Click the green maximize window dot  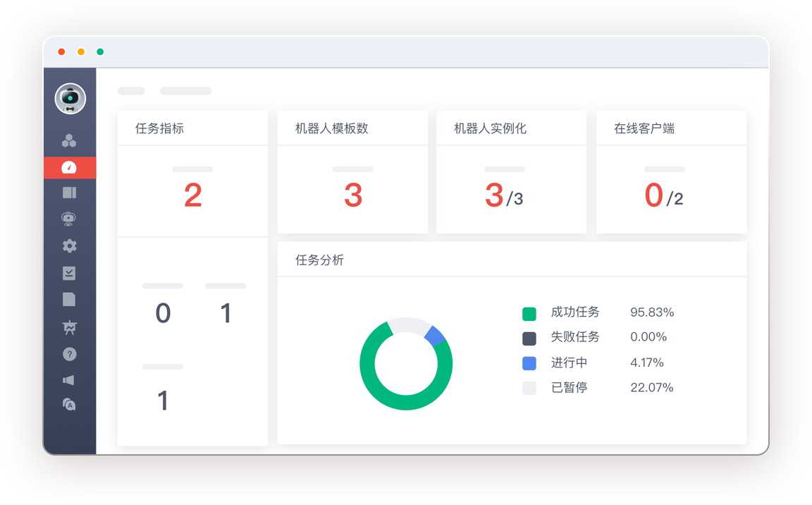(x=100, y=51)
